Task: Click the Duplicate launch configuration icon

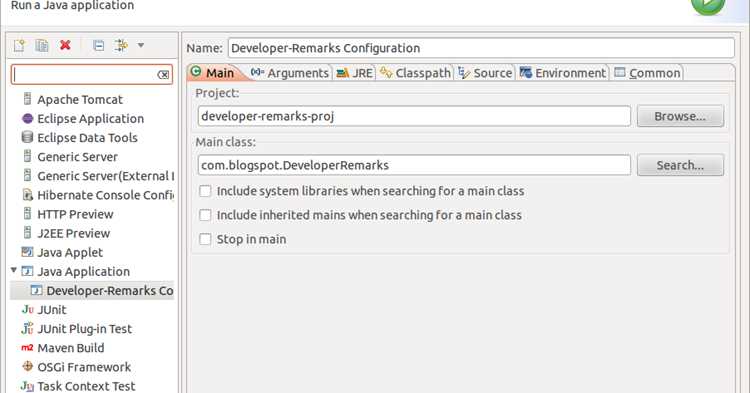Action: pos(42,45)
